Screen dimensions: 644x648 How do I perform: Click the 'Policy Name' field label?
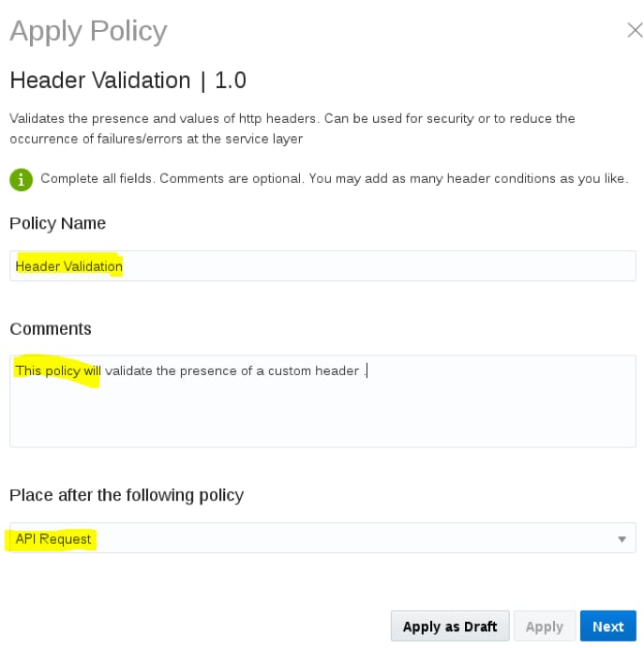click(x=58, y=223)
